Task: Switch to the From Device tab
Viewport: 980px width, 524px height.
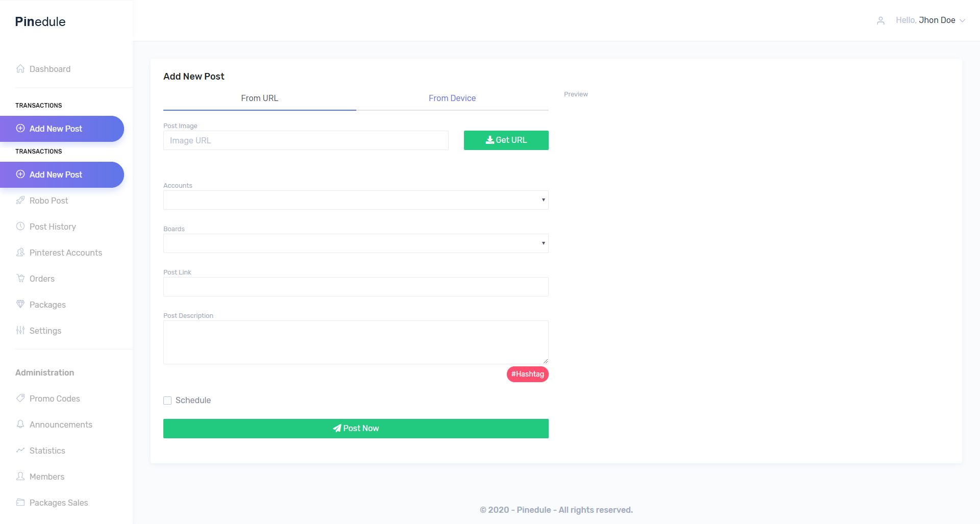Action: point(452,98)
